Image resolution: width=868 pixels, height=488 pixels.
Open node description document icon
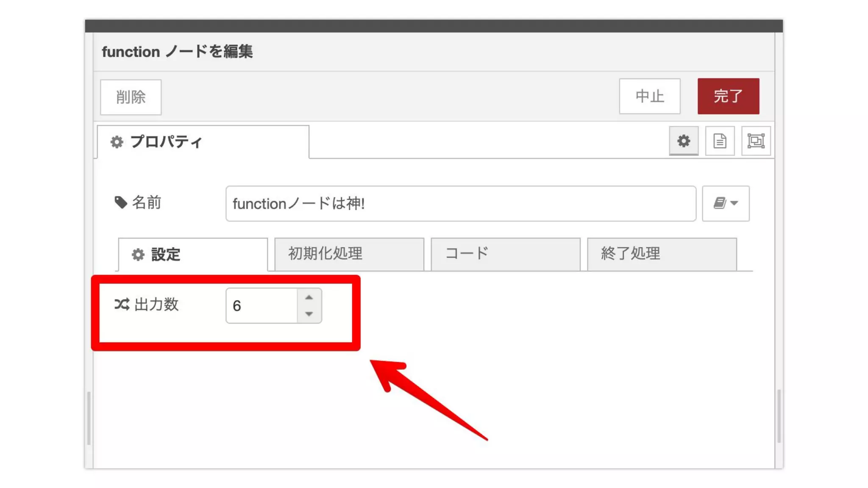click(720, 141)
